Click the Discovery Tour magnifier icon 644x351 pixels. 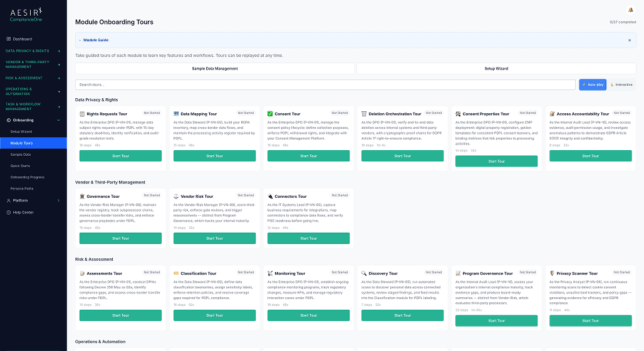click(x=364, y=273)
